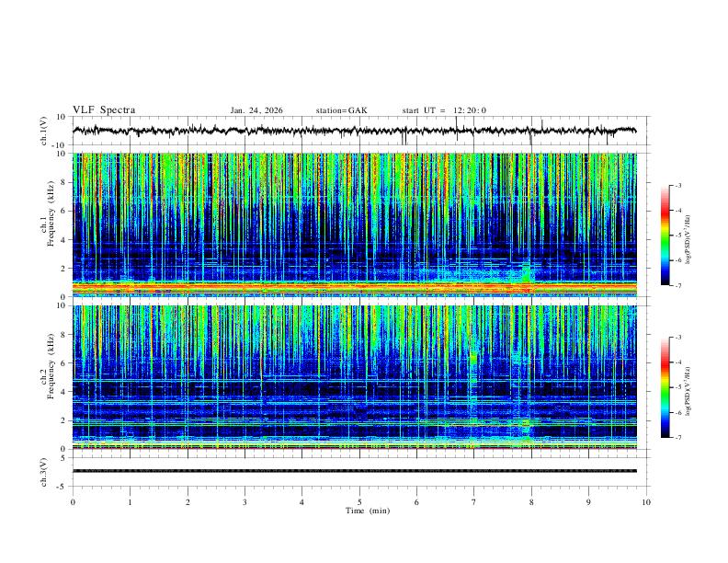Click the 'VLF Spectra' title text
The image size is (728, 563).
click(104, 110)
